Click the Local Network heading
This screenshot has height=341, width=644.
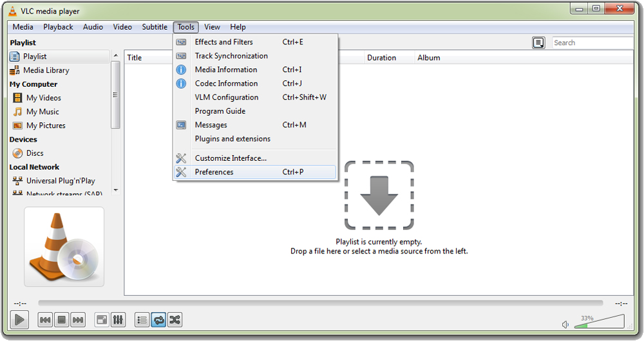pyautogui.click(x=35, y=167)
